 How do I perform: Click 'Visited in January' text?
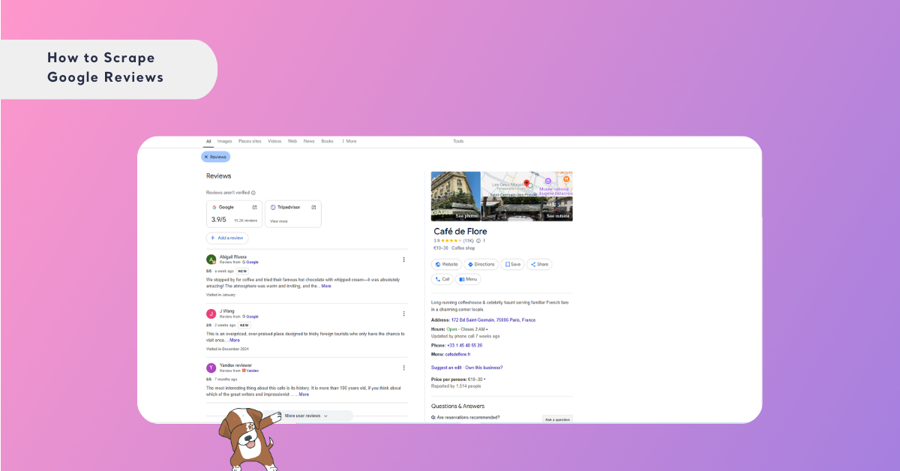point(221,295)
